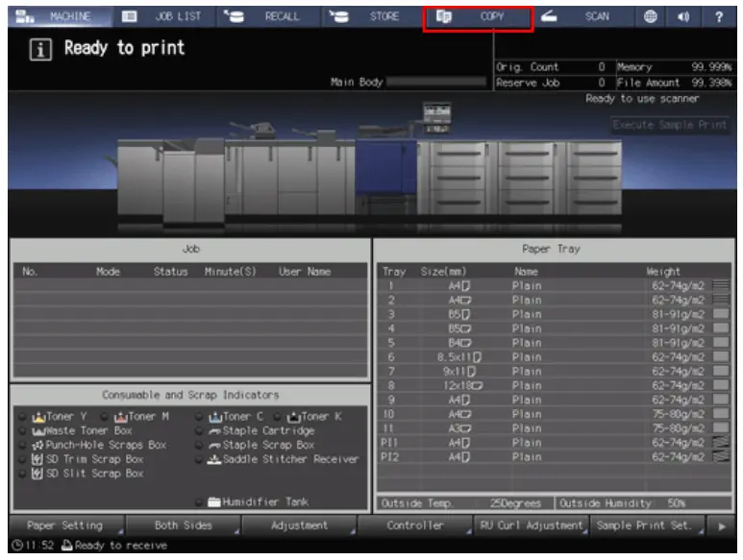This screenshot has height=560, width=743.
Task: Open the Adjustment menu button
Action: 300,525
